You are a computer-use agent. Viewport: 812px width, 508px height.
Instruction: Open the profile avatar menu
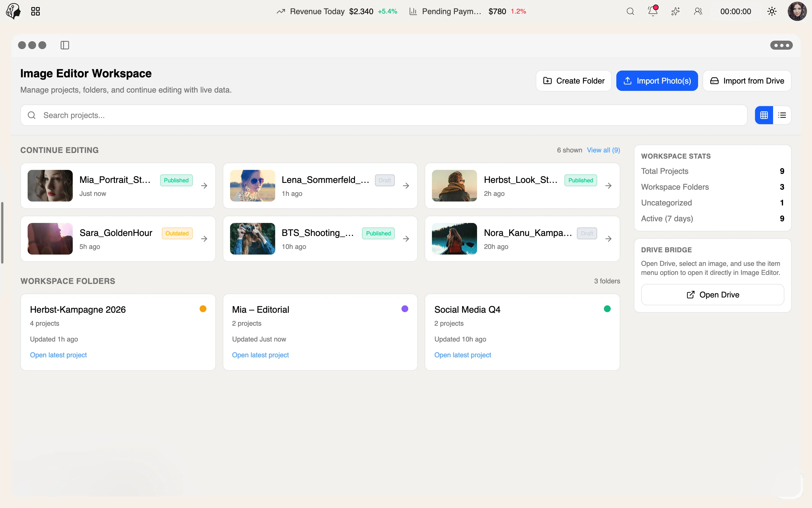(797, 11)
